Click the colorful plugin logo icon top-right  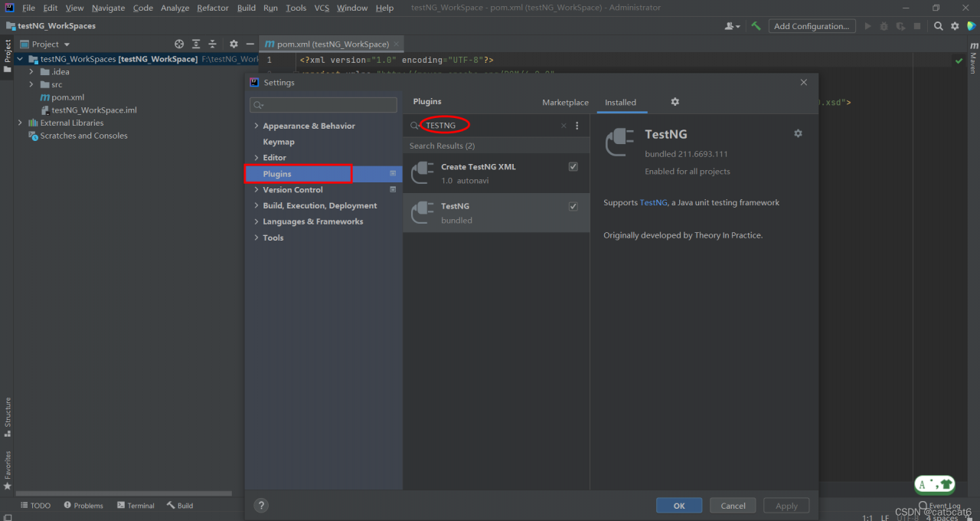point(971,26)
